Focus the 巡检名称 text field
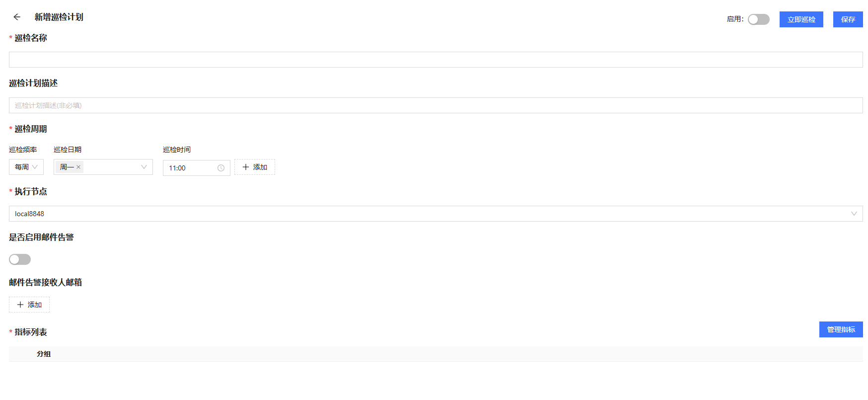868x400 pixels. [435, 60]
